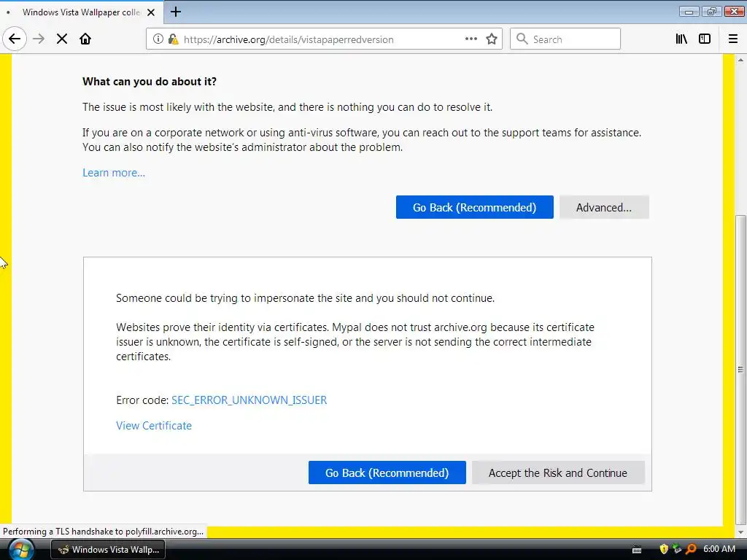Click the vertical scrollbar thumb

740,369
